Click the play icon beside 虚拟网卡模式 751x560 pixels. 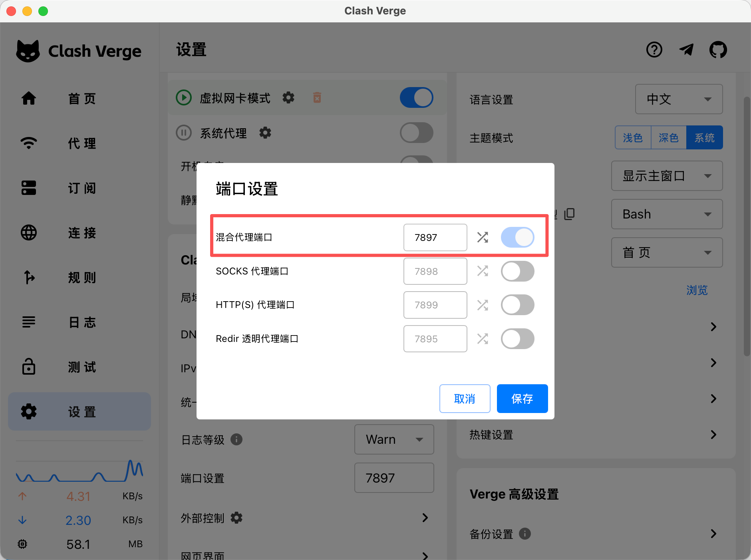pos(184,97)
